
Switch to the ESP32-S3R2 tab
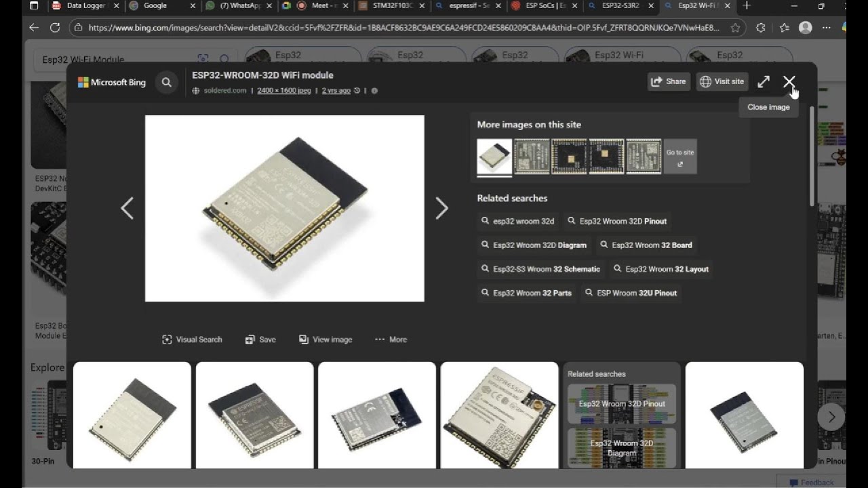[x=620, y=5]
